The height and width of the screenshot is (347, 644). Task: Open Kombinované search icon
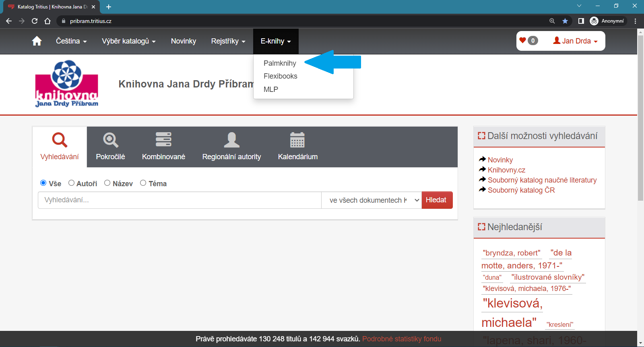coord(163,139)
